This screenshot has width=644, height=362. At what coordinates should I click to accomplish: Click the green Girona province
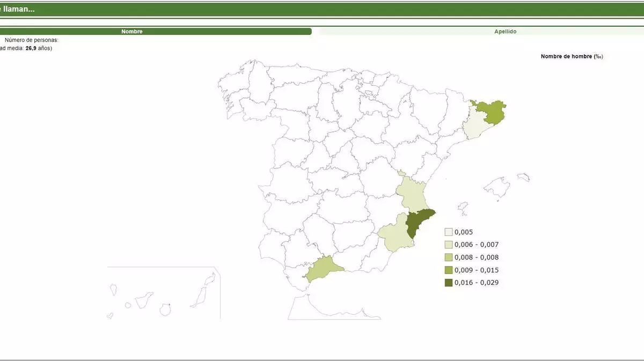[x=491, y=112]
